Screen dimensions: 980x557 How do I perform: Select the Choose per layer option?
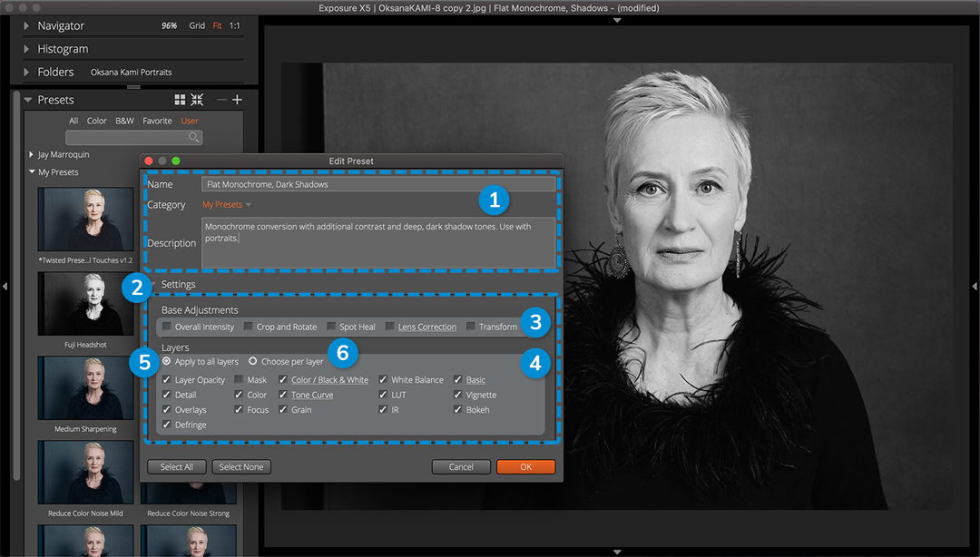click(x=253, y=361)
